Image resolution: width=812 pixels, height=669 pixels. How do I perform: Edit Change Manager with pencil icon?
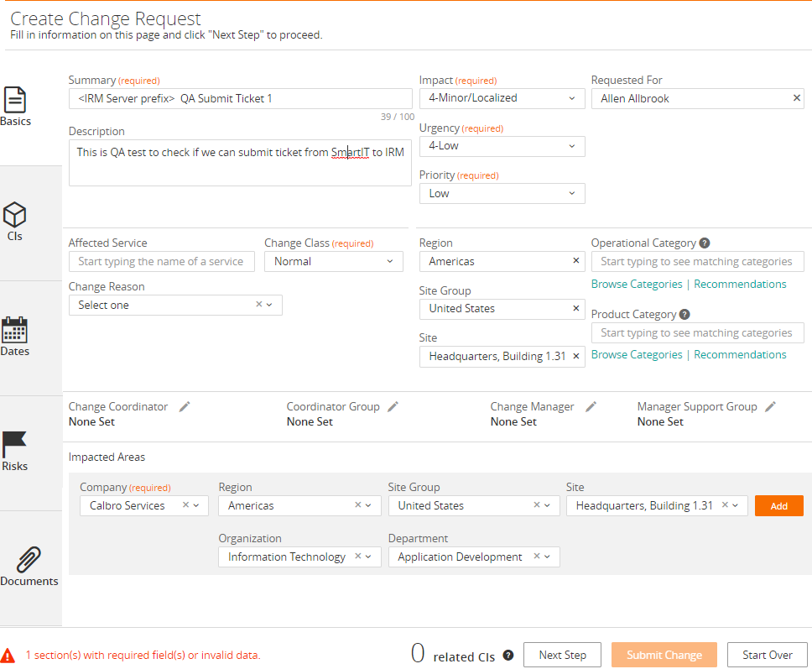tap(591, 407)
